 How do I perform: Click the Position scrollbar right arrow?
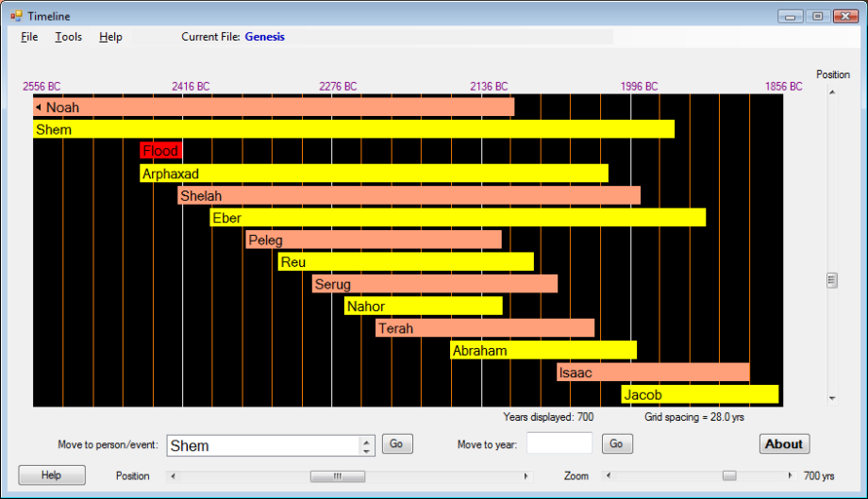point(526,476)
